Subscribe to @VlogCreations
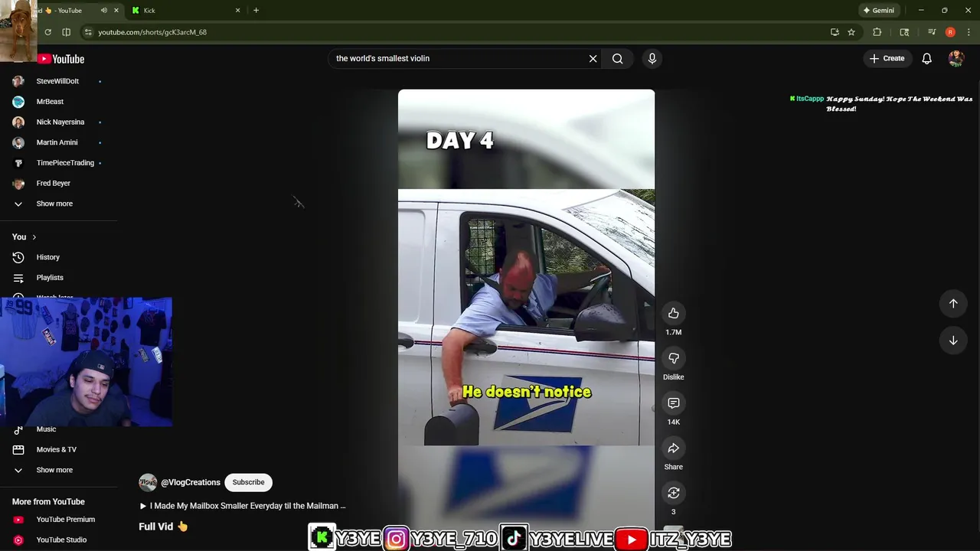This screenshot has height=551, width=980. (x=248, y=482)
